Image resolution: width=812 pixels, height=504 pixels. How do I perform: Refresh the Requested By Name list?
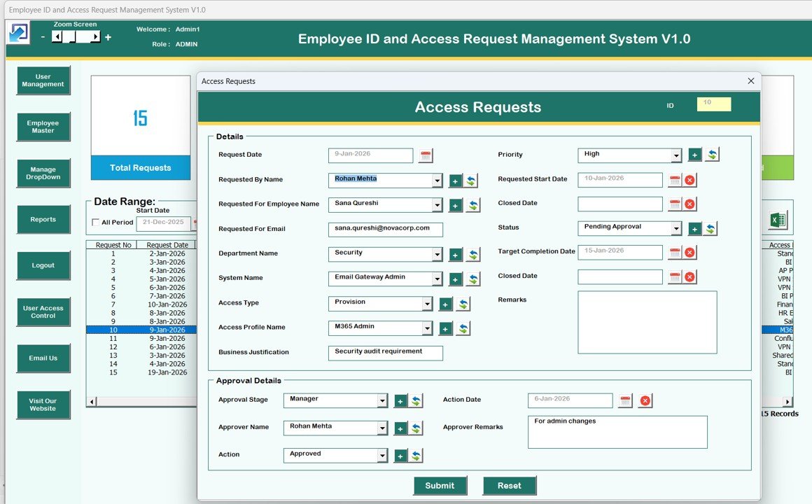(472, 181)
